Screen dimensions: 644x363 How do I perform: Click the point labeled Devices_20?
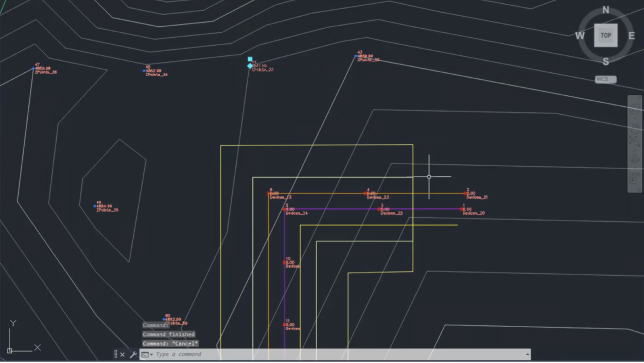point(462,209)
